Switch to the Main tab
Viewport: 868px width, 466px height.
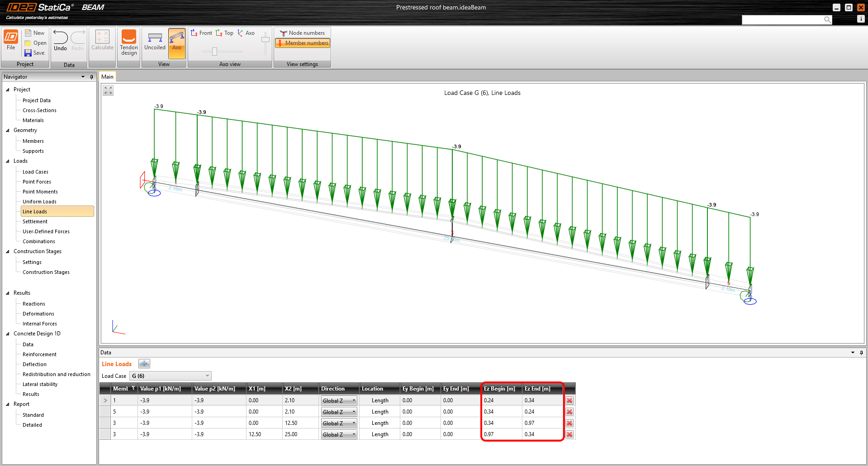tap(107, 77)
